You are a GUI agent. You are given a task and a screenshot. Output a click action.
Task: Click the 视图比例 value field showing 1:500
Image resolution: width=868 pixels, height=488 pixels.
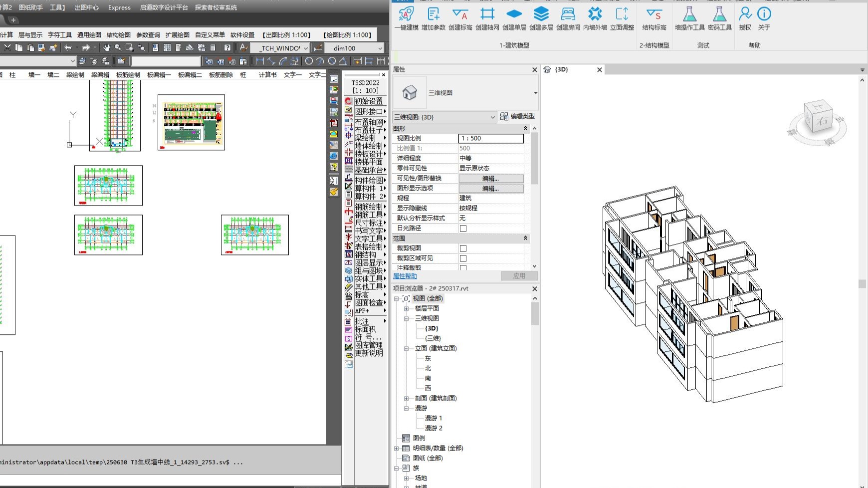[x=491, y=138]
